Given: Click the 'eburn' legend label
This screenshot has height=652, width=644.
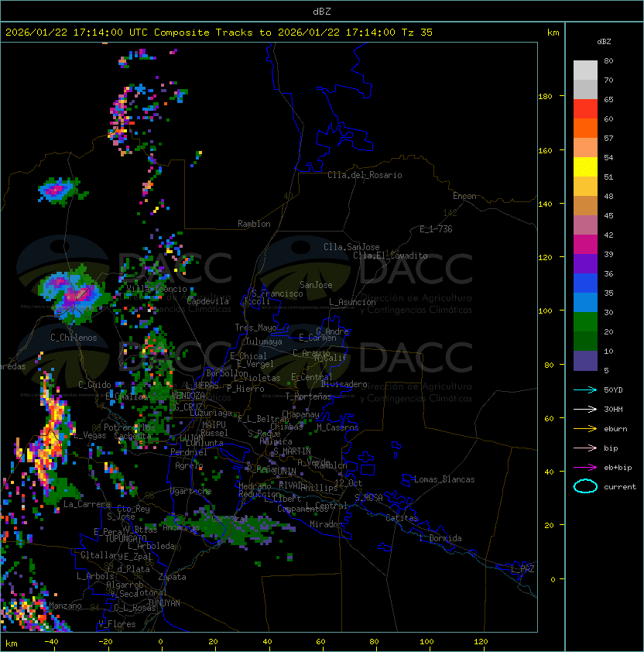Looking at the screenshot, I should pyautogui.click(x=615, y=429).
